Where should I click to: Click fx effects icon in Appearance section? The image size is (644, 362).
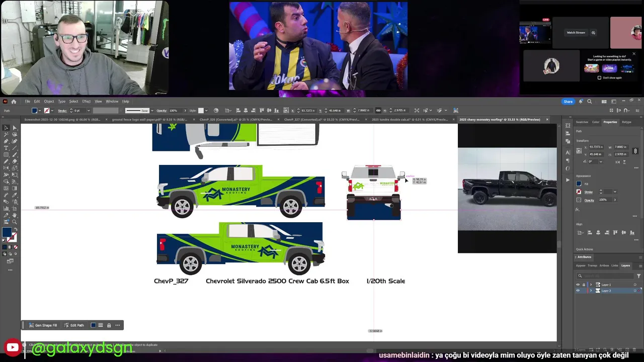pos(577,210)
